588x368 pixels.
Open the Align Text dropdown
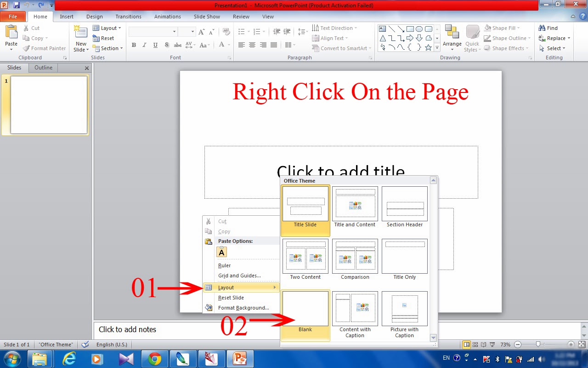(x=329, y=38)
